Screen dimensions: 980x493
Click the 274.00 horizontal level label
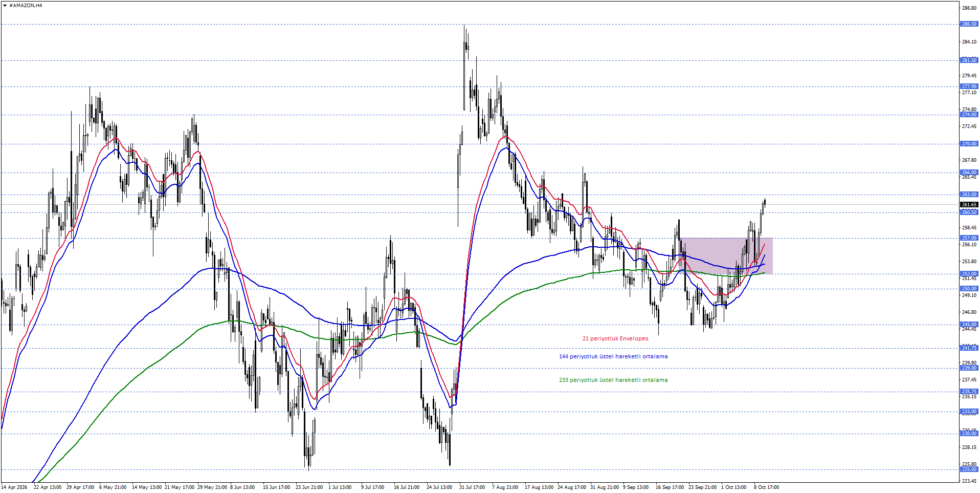[969, 115]
